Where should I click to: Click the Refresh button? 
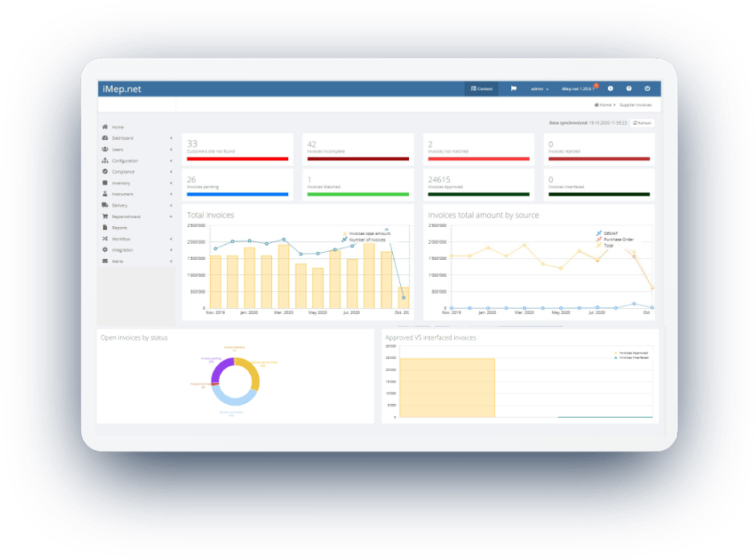click(642, 123)
